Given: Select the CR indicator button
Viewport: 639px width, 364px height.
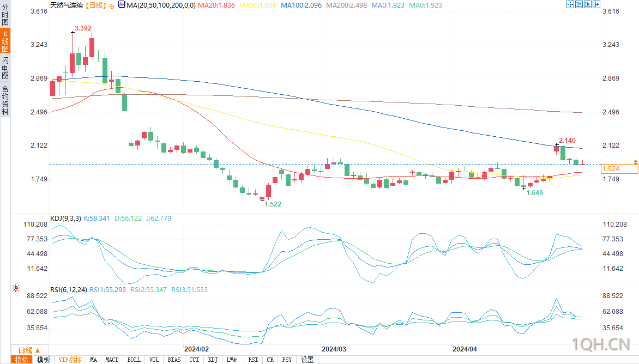Looking at the screenshot, I should (x=270, y=360).
